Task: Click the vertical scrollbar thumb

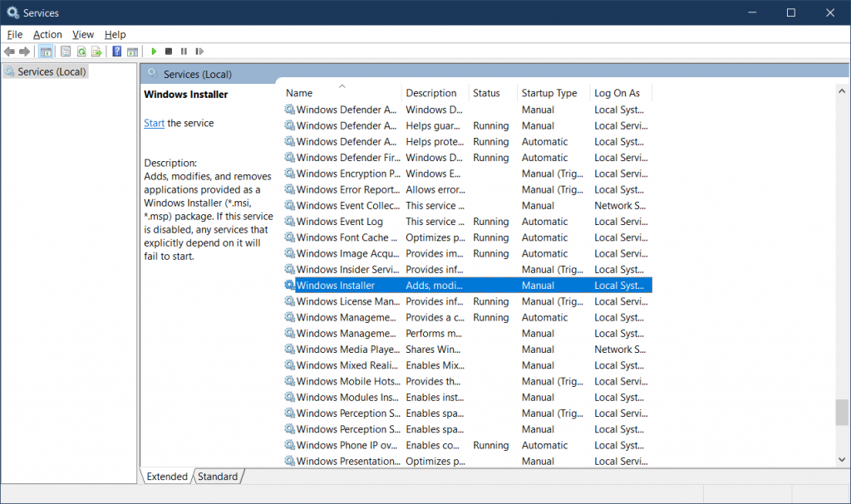Action: [x=842, y=413]
